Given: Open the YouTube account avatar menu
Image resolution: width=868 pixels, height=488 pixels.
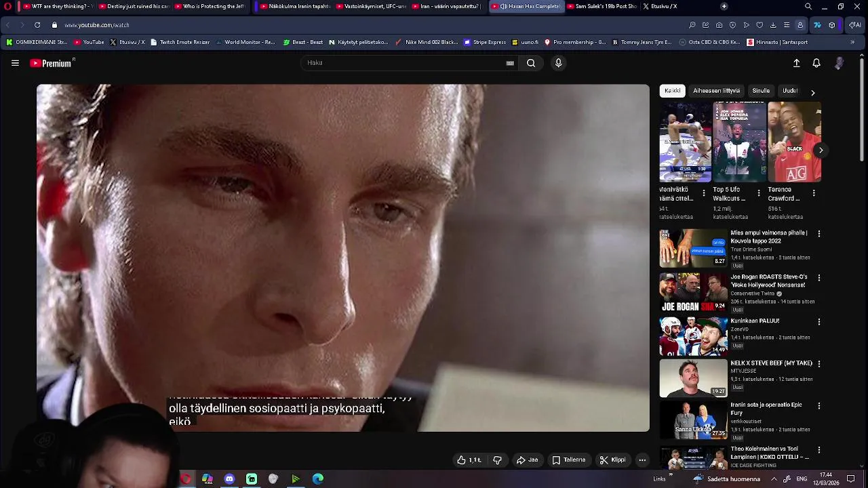Looking at the screenshot, I should [840, 63].
